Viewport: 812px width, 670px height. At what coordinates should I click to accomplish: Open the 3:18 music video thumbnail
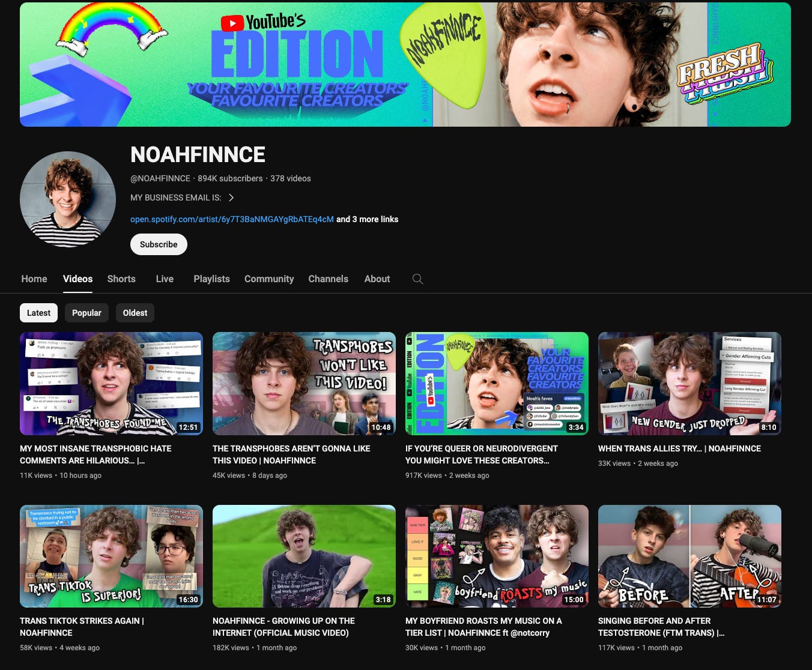pos(304,557)
